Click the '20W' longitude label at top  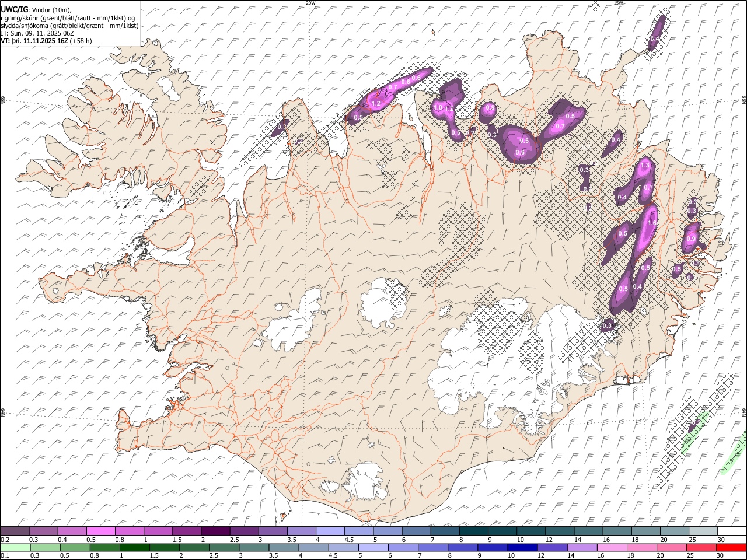(310, 3)
